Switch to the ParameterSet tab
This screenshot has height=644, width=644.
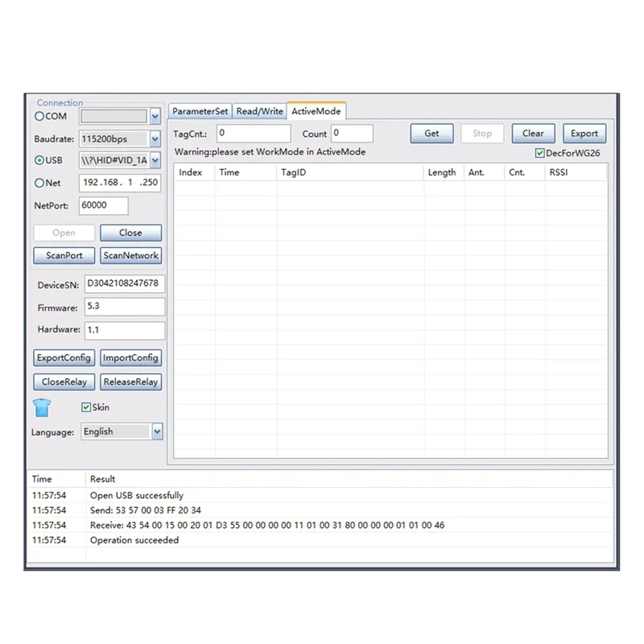[x=200, y=111]
